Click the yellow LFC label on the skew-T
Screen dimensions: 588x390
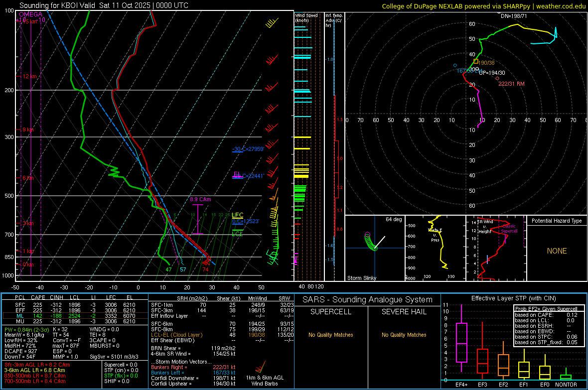tap(237, 215)
